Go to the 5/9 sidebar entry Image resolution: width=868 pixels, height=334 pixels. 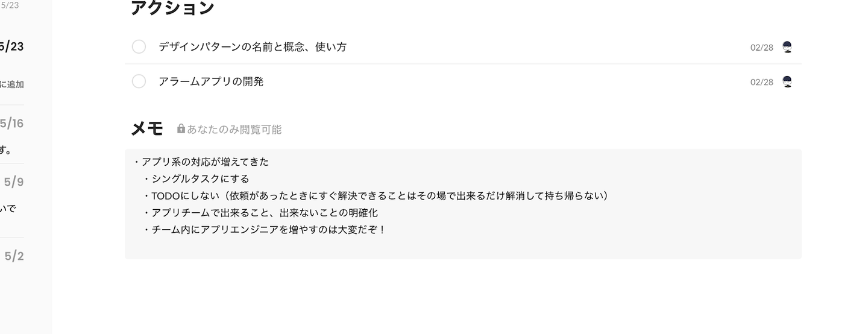tap(14, 181)
